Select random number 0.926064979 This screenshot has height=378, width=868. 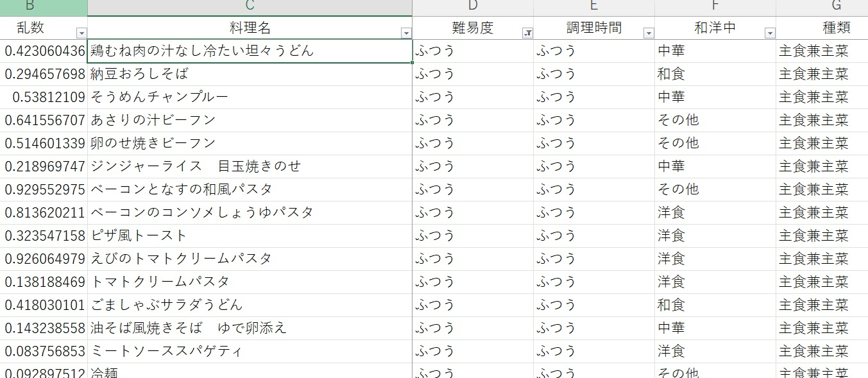pos(44,259)
